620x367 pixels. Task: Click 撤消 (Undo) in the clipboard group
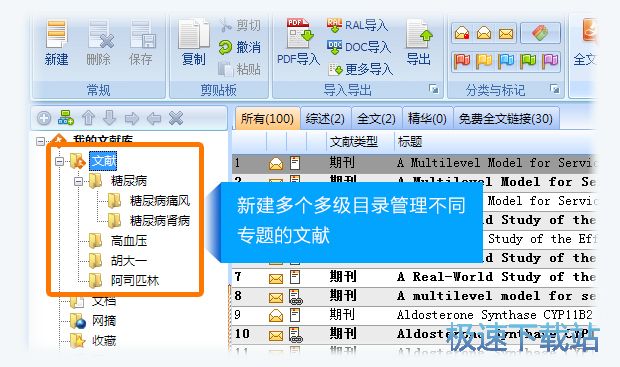(240, 47)
